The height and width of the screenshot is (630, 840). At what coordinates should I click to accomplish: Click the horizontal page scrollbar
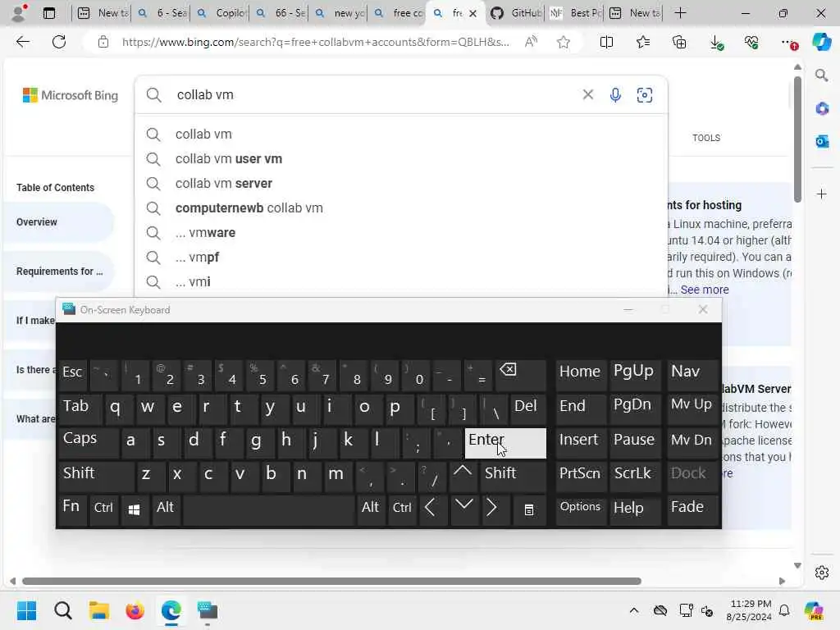[331, 582]
